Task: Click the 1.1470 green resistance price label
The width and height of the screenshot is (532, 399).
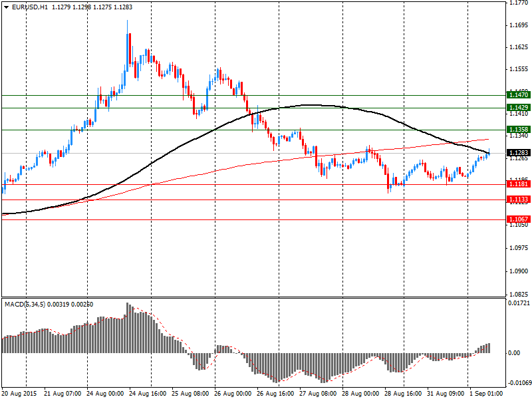Action: 518,94
